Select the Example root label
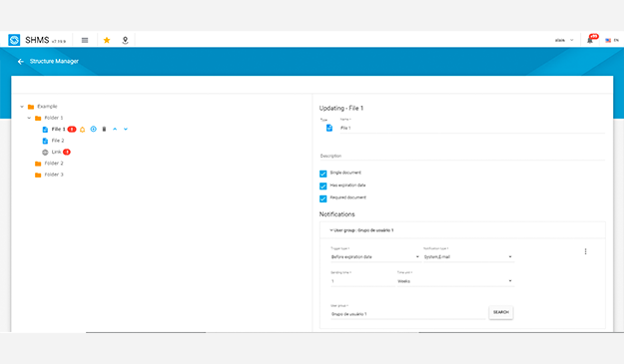 coord(47,107)
